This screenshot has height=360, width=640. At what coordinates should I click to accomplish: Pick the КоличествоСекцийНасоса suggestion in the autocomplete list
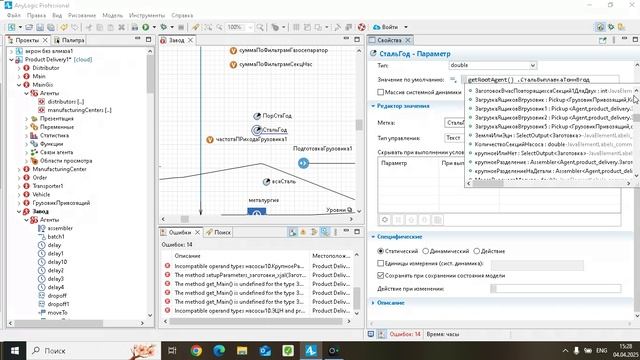pos(550,144)
